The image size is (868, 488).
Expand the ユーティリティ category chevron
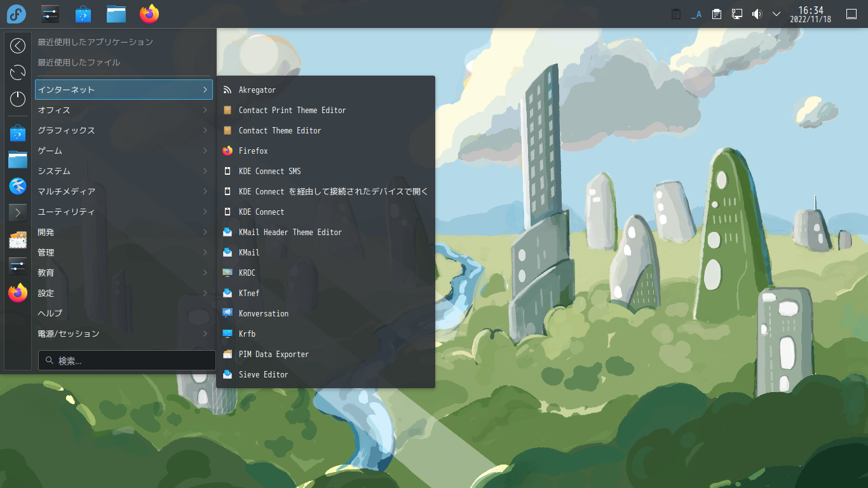pyautogui.click(x=205, y=212)
